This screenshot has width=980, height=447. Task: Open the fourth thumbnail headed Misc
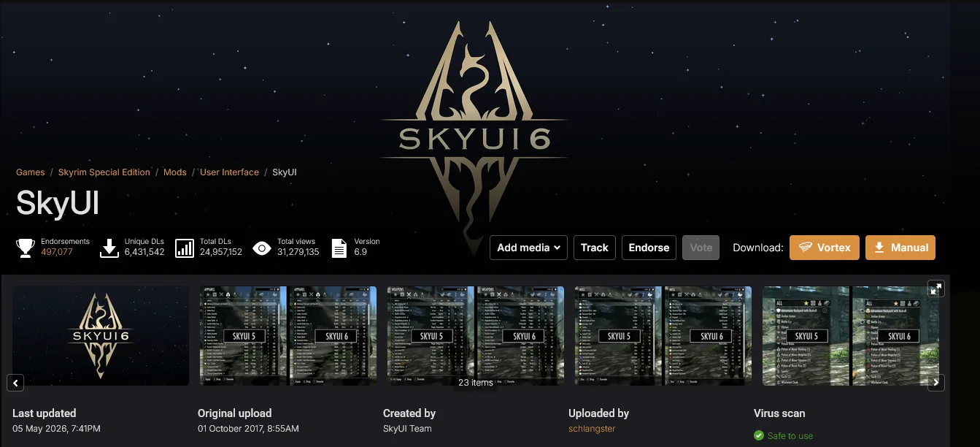[x=663, y=336]
